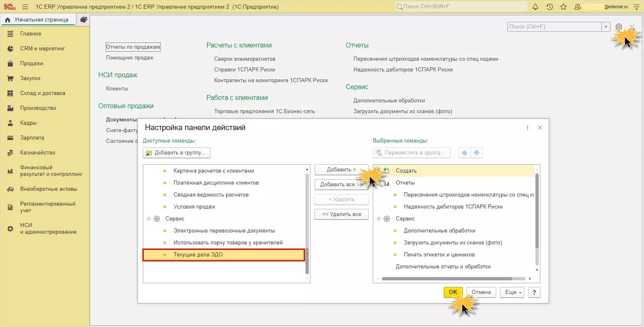Image resolution: width=644 pixels, height=327 pixels.
Task: Select Текущие дела ЭДО command
Action: [224, 255]
